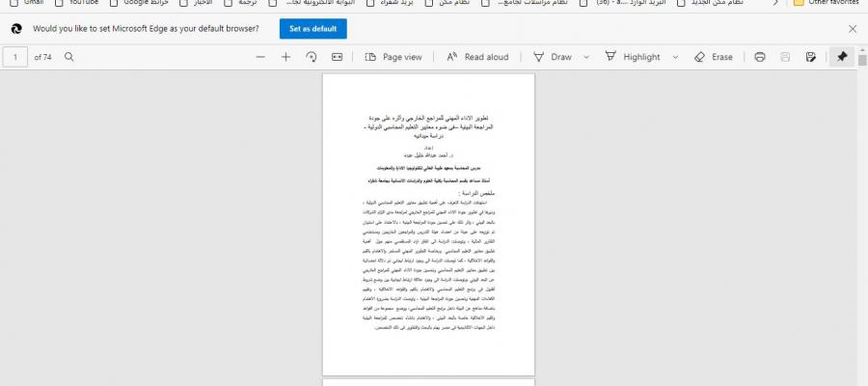Print the PDF document
Screen dimensions: 868x386
(760, 57)
